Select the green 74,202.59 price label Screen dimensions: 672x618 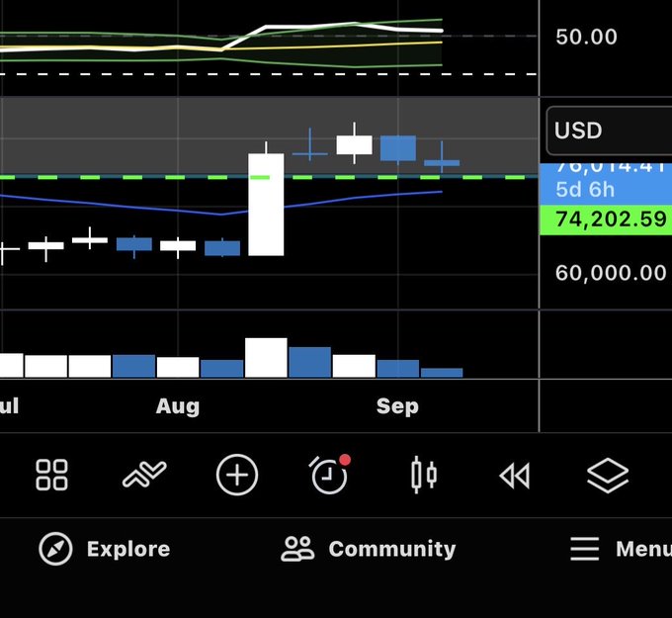pyautogui.click(x=606, y=220)
